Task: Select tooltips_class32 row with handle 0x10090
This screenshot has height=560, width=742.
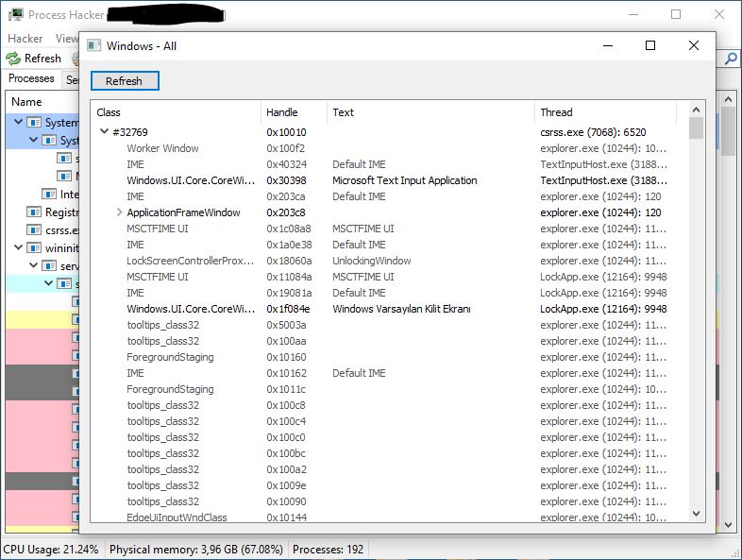Action: pyautogui.click(x=388, y=502)
